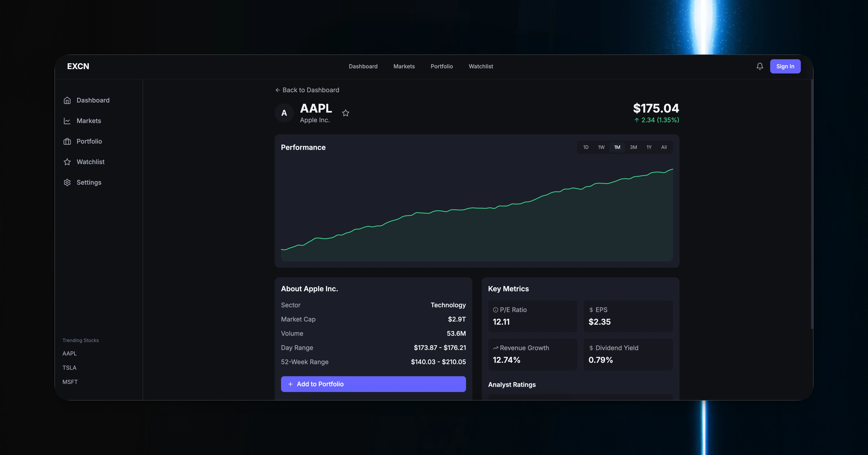Click the Trending Stocks heading
The image size is (868, 455).
(x=80, y=340)
